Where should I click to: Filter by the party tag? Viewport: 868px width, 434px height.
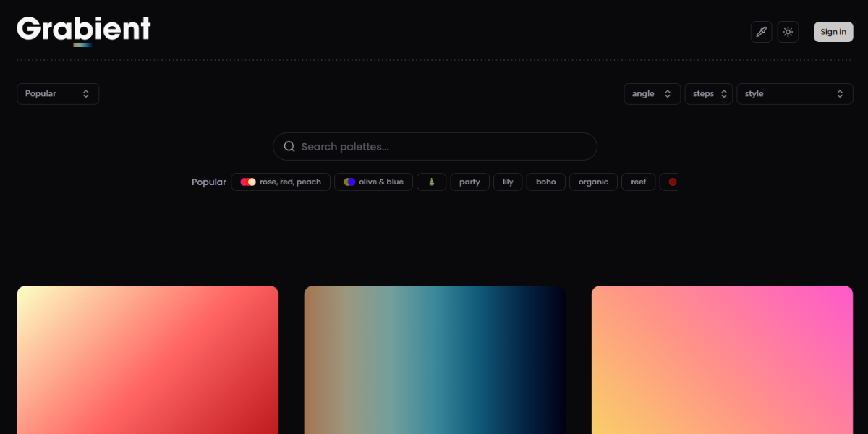click(x=469, y=182)
